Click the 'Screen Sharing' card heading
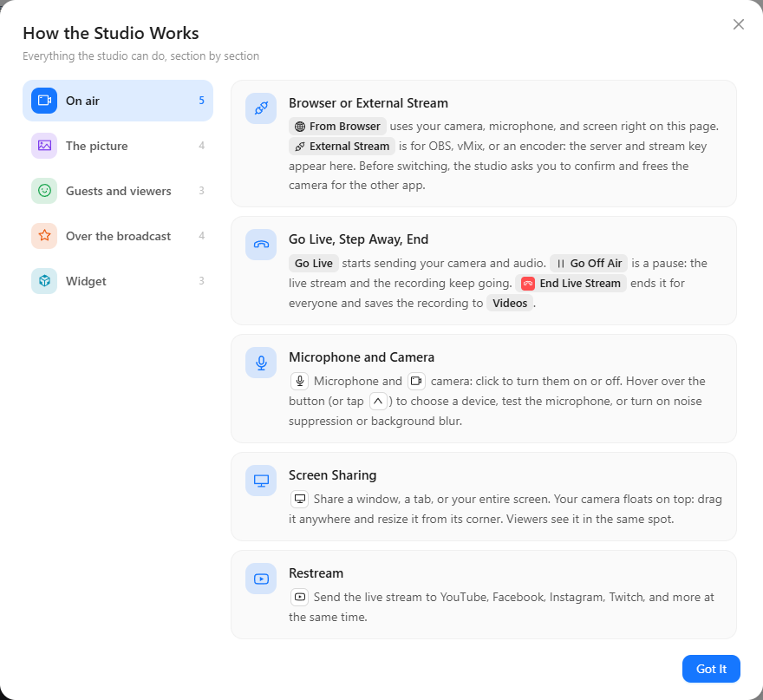 click(x=333, y=475)
